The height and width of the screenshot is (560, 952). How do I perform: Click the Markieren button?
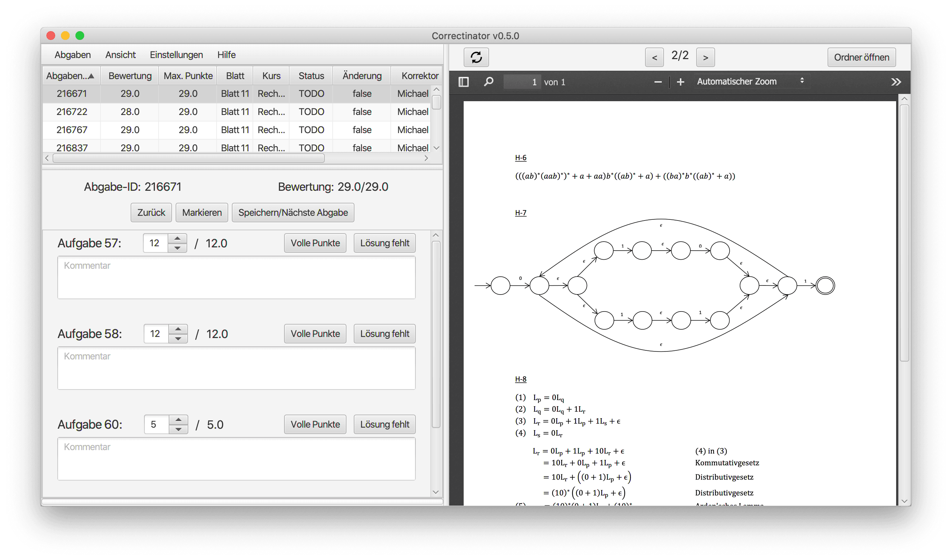(202, 213)
